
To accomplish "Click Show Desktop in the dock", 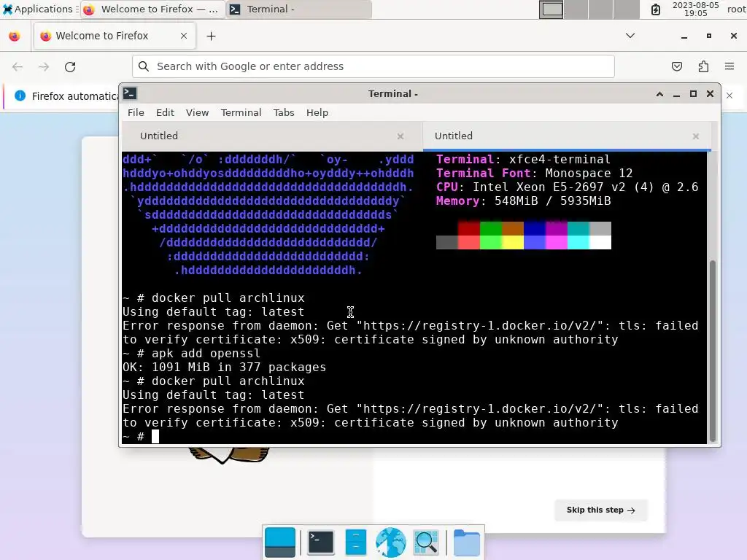I will (279, 542).
